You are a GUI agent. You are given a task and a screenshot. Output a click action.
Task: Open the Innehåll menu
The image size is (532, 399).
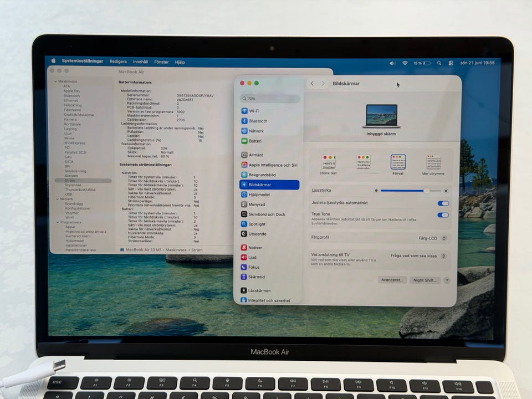click(140, 62)
